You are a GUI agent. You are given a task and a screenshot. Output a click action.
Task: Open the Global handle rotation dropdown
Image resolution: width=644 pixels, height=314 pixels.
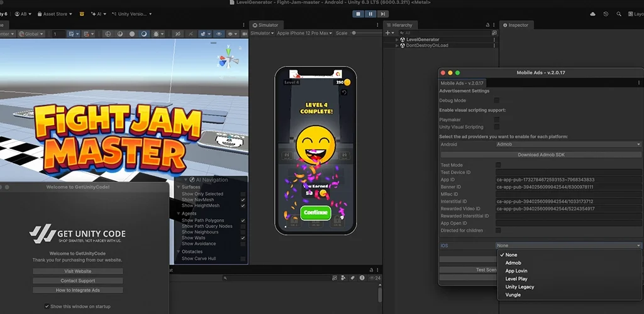tap(31, 34)
